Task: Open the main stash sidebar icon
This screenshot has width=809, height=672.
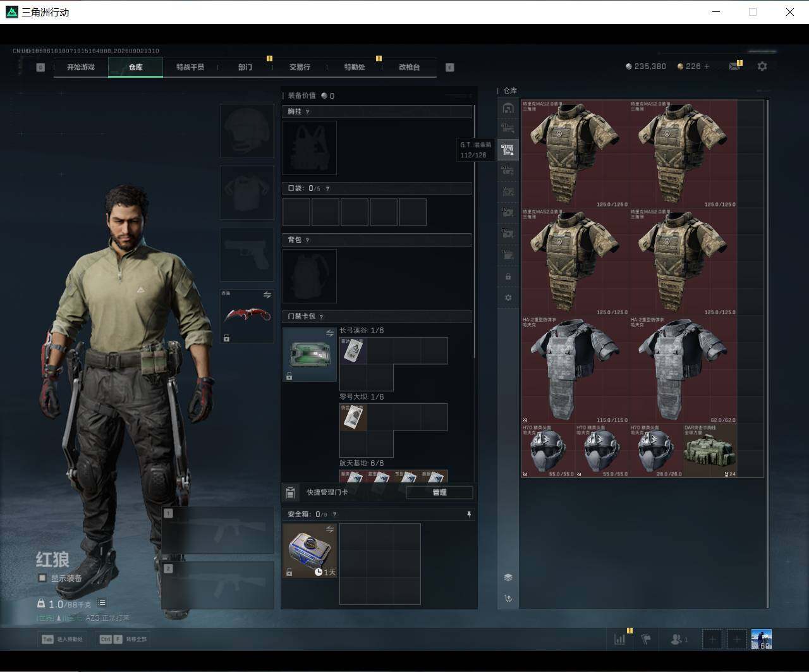Action: [508, 108]
